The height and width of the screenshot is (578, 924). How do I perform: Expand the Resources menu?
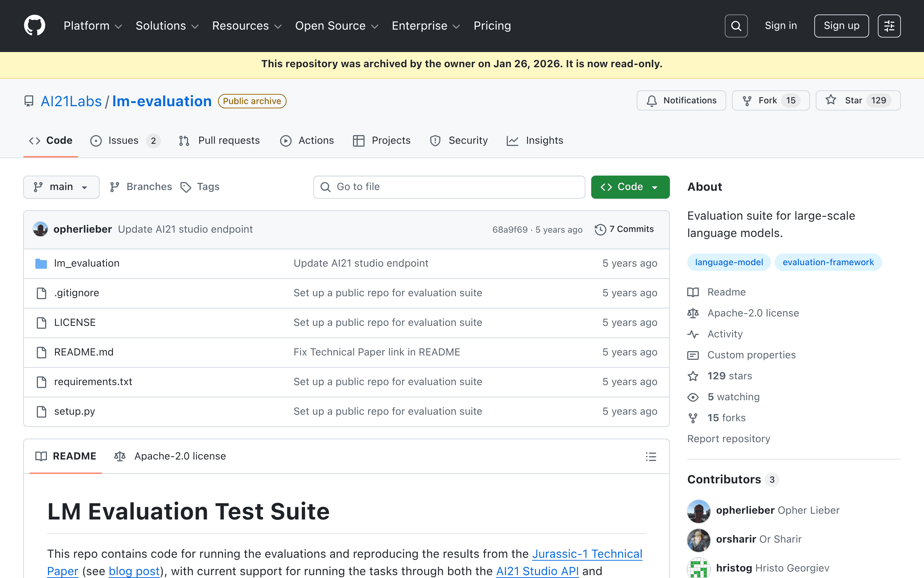coord(247,26)
